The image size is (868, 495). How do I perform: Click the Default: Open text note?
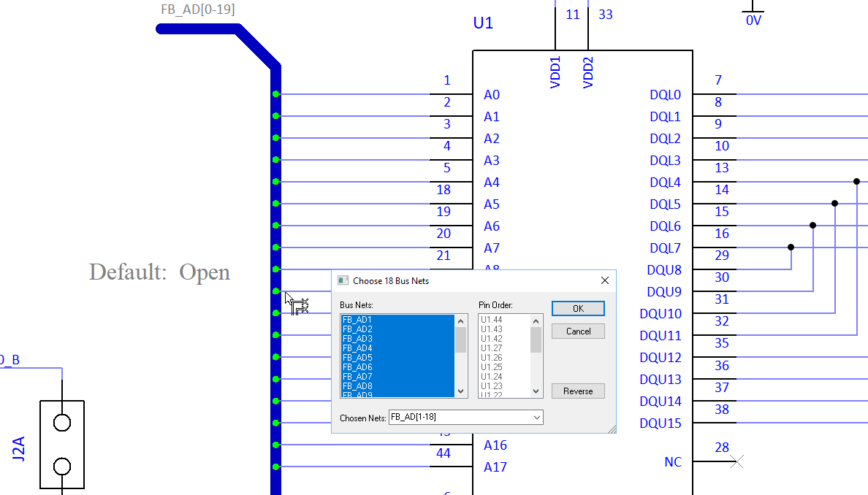(x=159, y=272)
